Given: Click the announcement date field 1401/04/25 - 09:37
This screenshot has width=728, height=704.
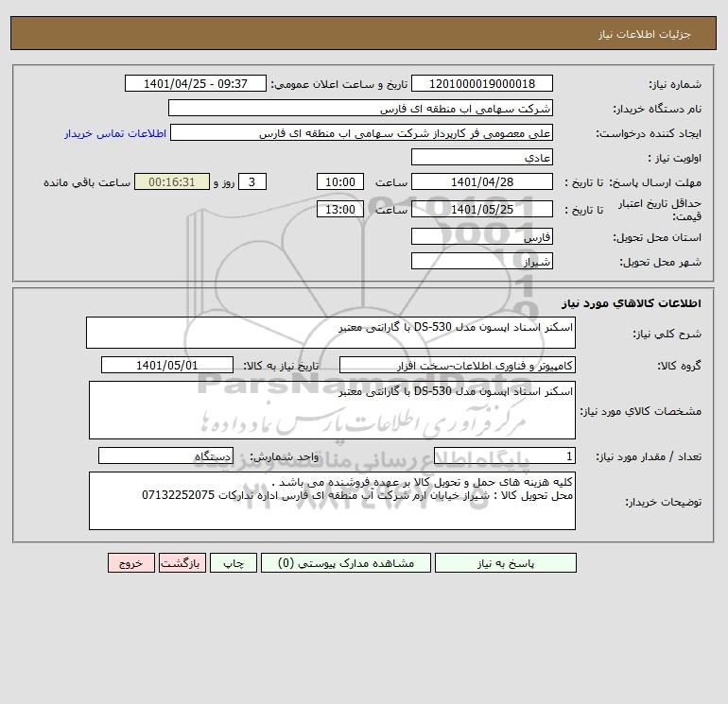Looking at the screenshot, I should pos(196,83).
